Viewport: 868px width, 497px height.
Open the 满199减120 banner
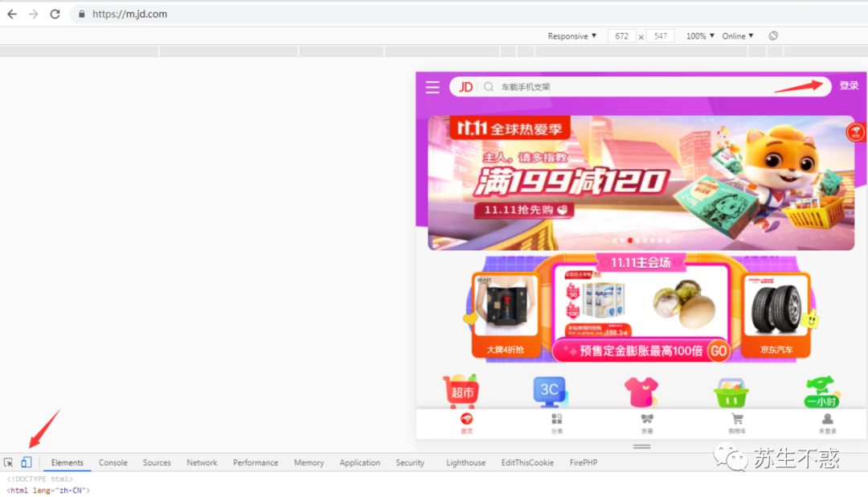(641, 183)
